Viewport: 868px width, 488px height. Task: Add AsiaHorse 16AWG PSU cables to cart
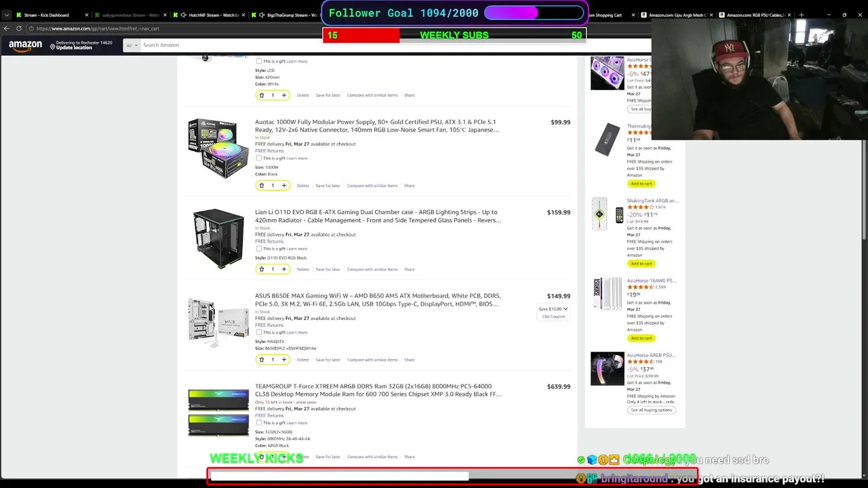click(x=641, y=338)
